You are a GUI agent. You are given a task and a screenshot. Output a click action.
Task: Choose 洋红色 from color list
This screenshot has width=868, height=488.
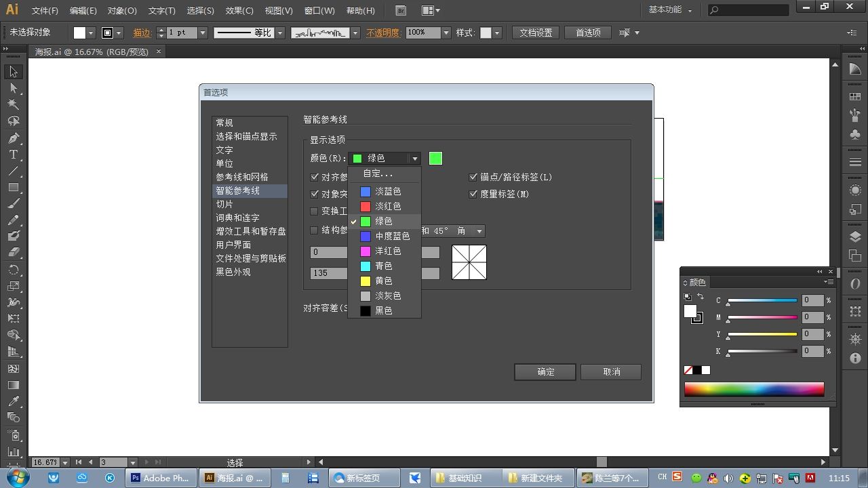[384, 251]
